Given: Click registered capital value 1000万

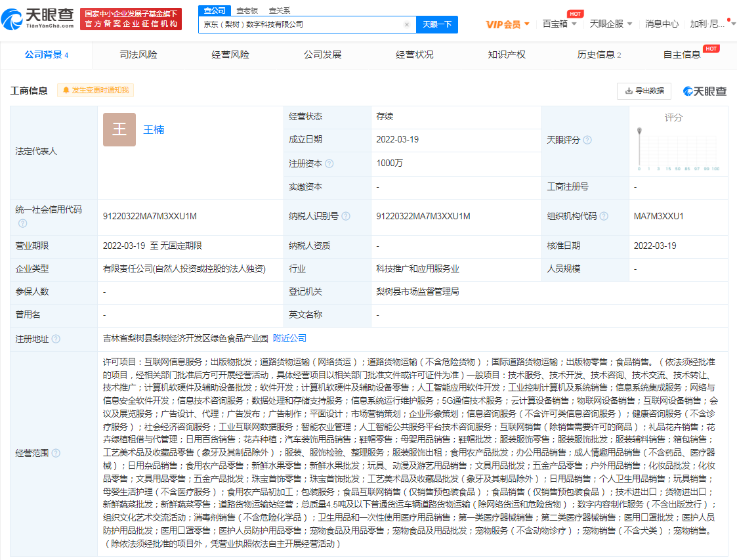Looking at the screenshot, I should click(x=389, y=163).
